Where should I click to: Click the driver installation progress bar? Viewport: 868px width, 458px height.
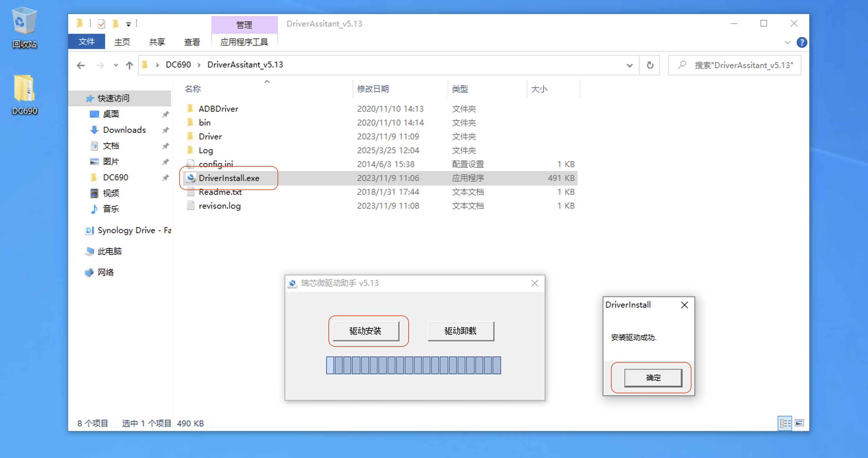(414, 365)
